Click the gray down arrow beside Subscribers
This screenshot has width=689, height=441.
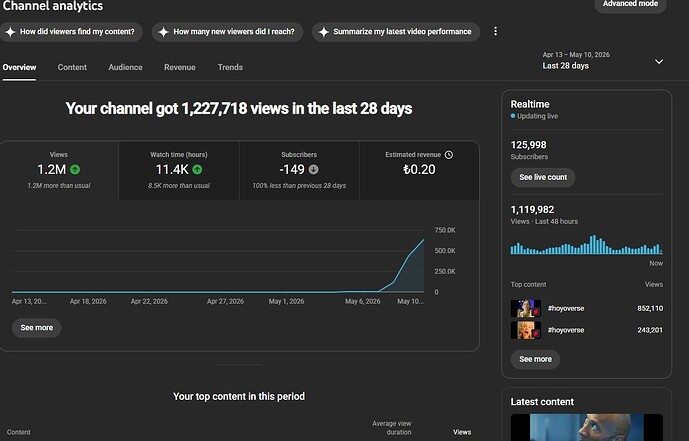(313, 169)
